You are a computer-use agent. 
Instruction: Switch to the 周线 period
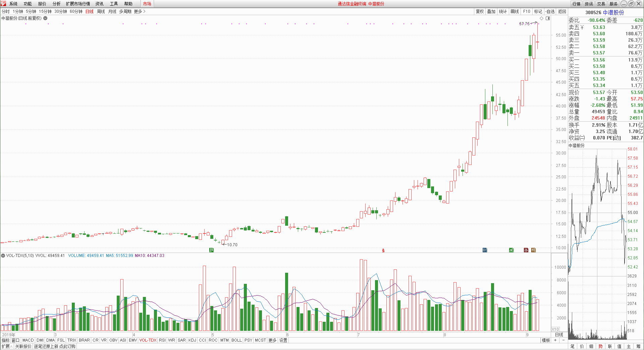pos(101,11)
